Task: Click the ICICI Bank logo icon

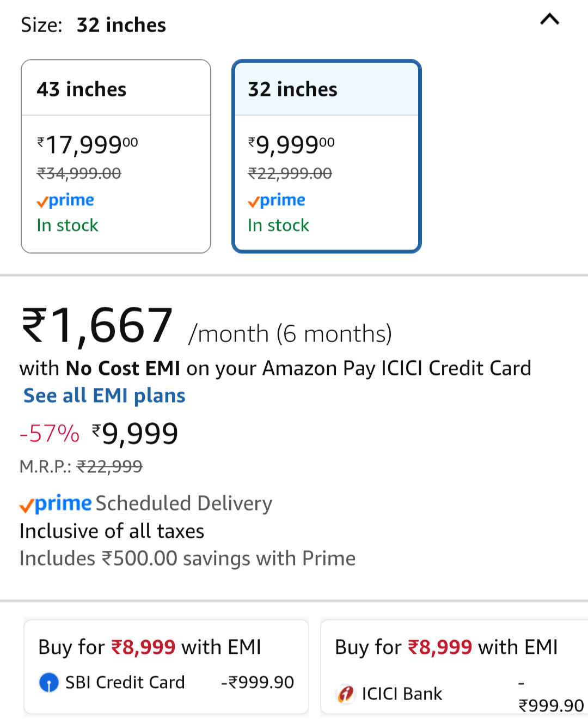Action: 346,694
